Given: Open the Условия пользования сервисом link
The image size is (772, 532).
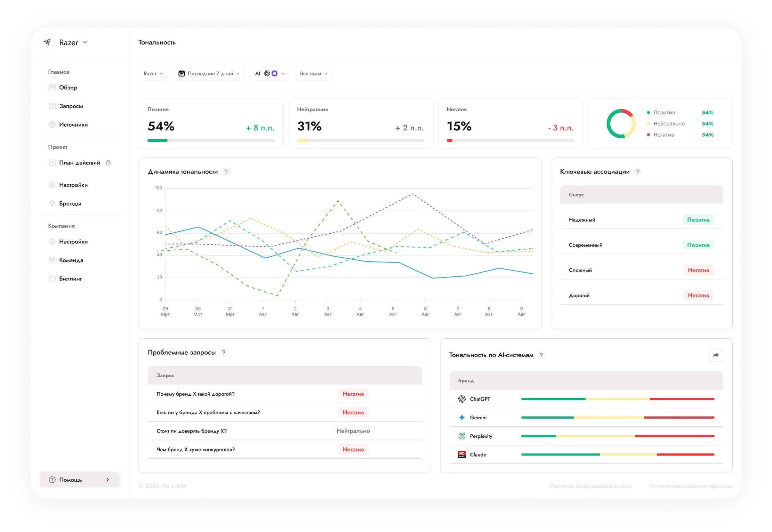Looking at the screenshot, I should [x=691, y=486].
